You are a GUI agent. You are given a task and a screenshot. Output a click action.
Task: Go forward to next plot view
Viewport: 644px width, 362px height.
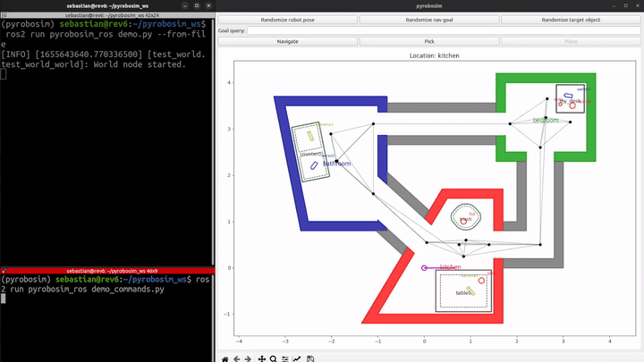[248, 359]
